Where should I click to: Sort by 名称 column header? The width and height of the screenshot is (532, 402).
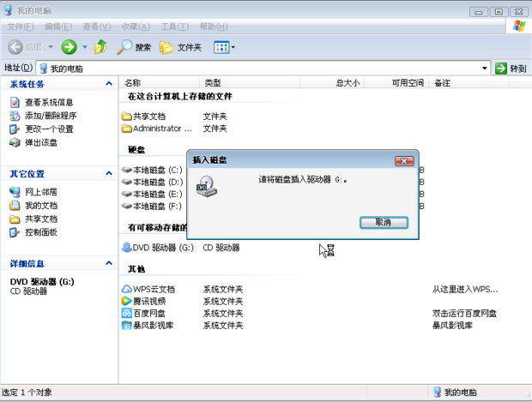(x=159, y=82)
